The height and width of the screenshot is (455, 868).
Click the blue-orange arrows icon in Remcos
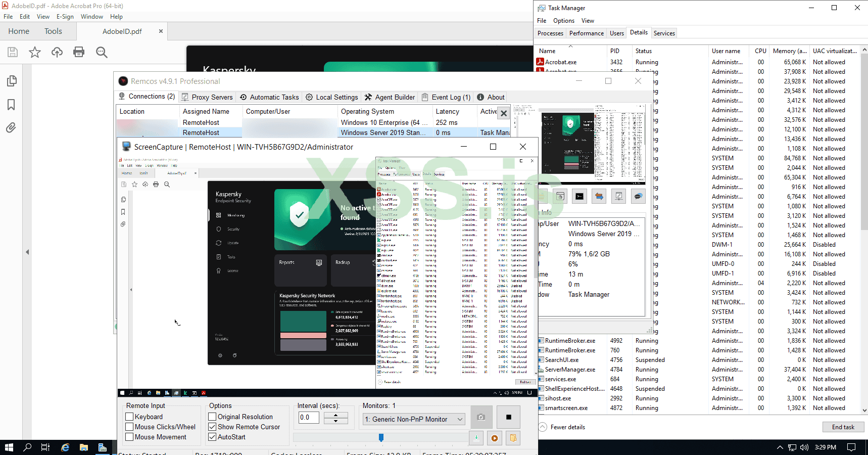pyautogui.click(x=599, y=196)
